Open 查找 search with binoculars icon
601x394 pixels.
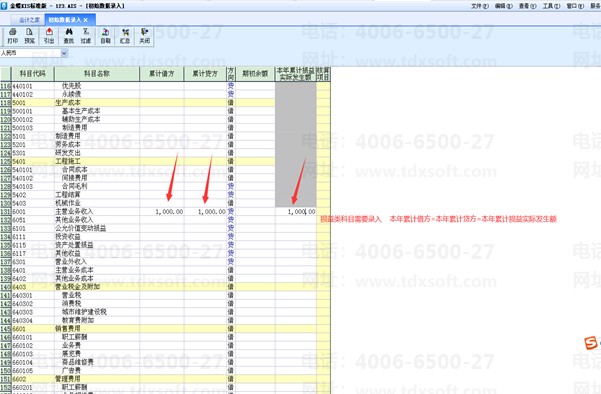69,36
